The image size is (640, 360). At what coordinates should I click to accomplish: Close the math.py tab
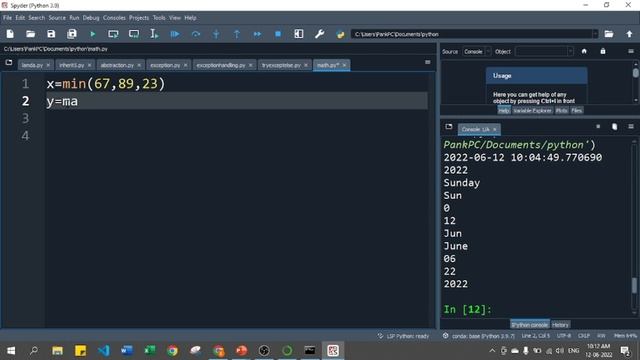coord(344,65)
